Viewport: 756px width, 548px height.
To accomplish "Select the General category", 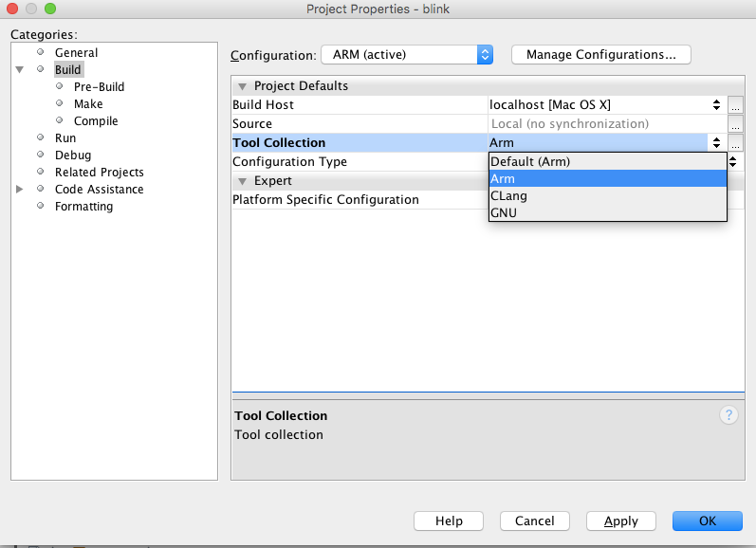I will pos(76,52).
